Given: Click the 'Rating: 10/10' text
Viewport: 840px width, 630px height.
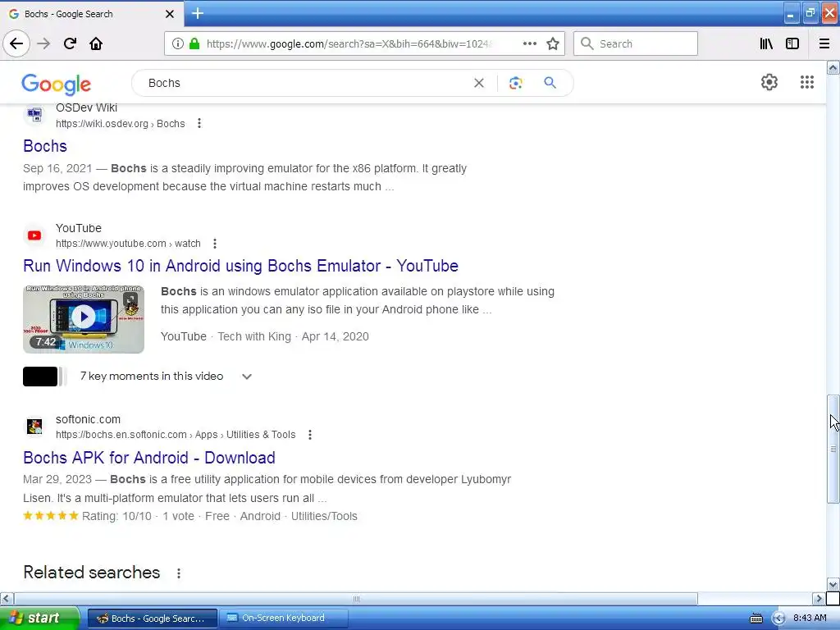Looking at the screenshot, I should click(x=116, y=517).
